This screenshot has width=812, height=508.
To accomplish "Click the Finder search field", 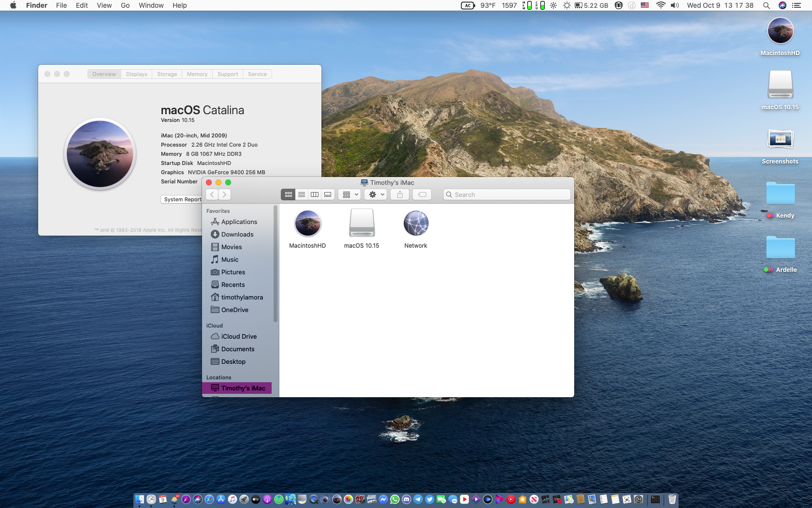I will click(507, 194).
